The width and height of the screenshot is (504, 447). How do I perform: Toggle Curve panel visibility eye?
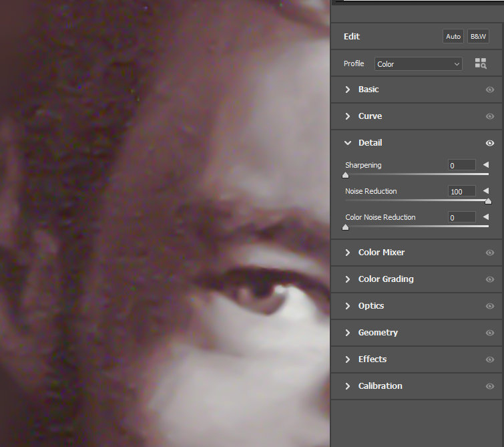point(490,116)
